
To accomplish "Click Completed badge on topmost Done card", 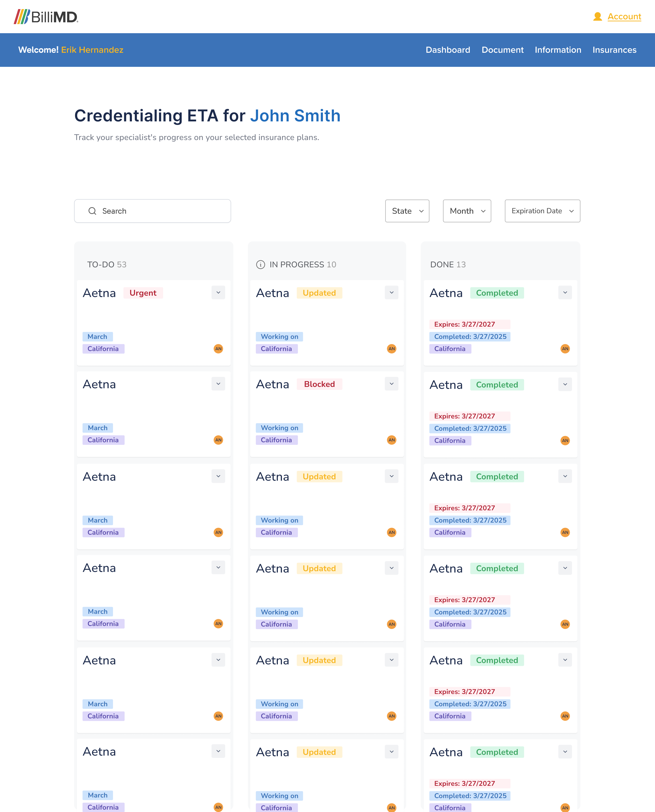I will tap(497, 293).
